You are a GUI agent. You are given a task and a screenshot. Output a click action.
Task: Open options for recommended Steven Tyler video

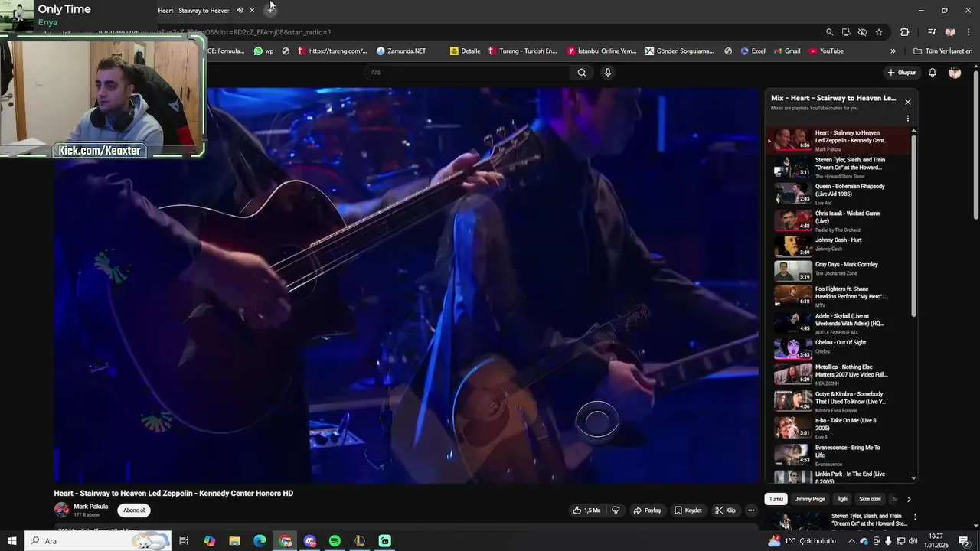[914, 517]
